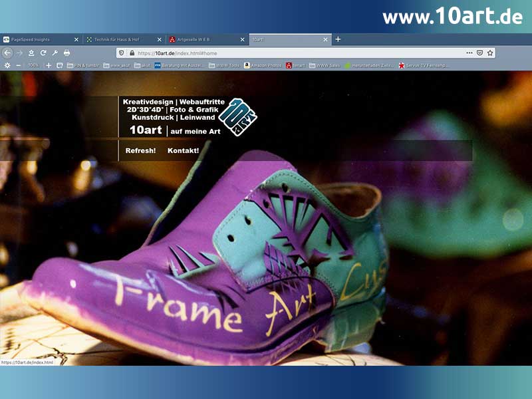
Task: Close the Artgeselle W.E.B tab
Action: 242,40
